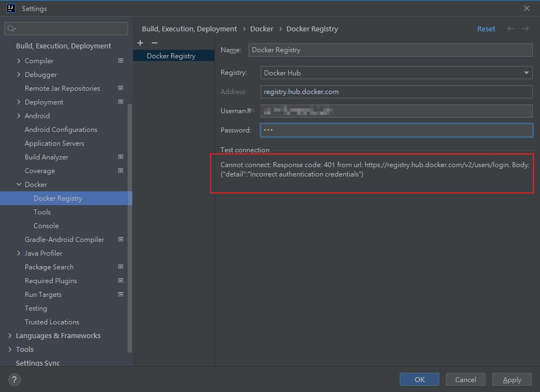Expand the Languages & Frameworks section
The height and width of the screenshot is (392, 540).
point(10,335)
